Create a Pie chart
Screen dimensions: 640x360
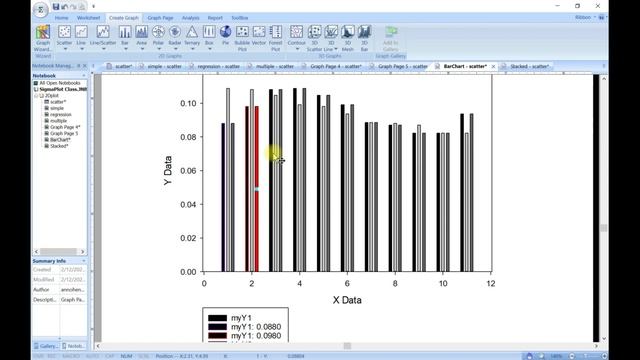[225, 32]
